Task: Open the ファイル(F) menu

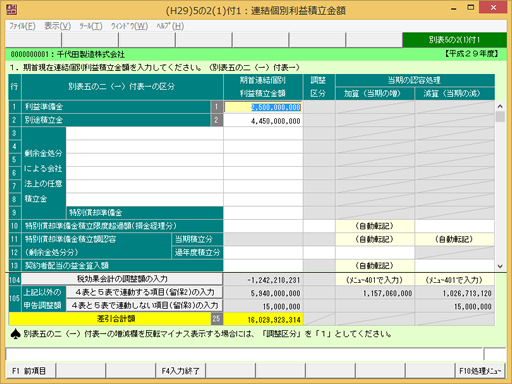Action: coord(22,26)
